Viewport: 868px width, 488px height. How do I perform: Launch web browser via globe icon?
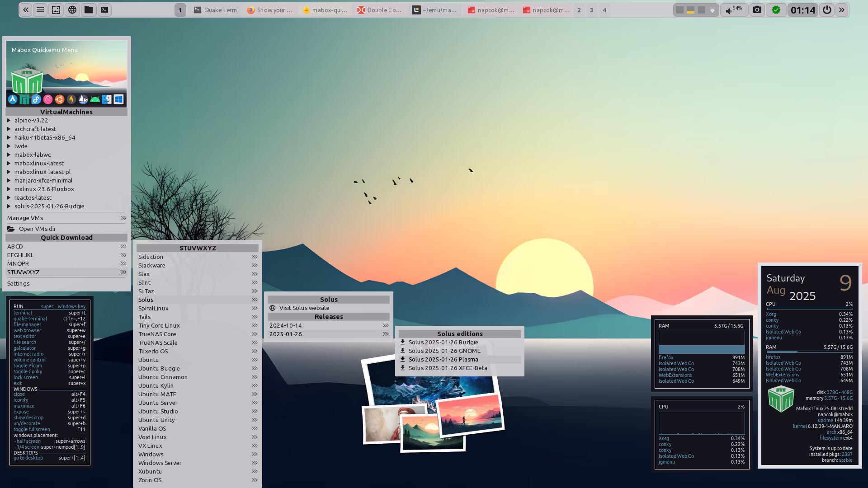(72, 9)
